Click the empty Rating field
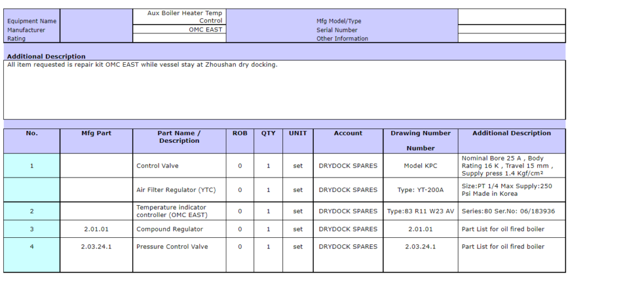 pyautogui.click(x=179, y=38)
